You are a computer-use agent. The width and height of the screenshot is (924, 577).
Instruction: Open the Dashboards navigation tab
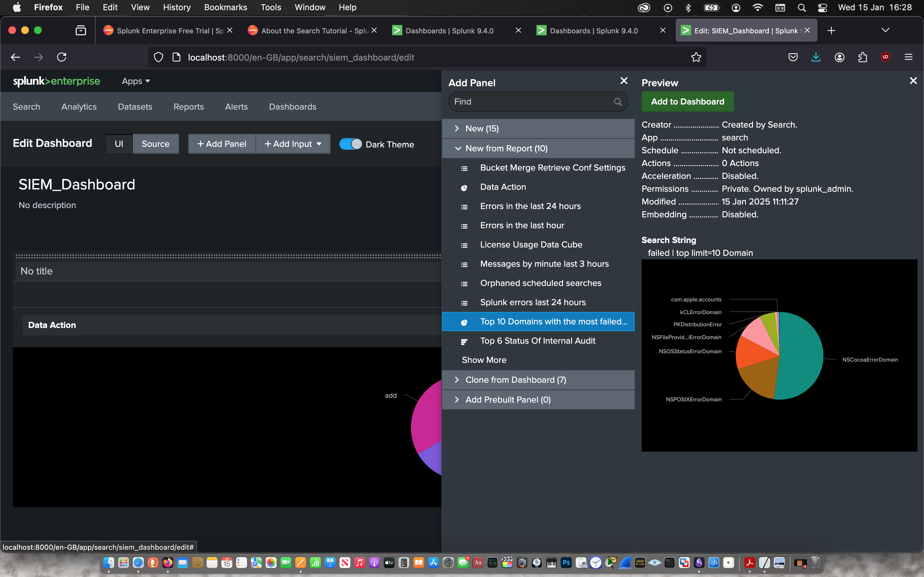pyautogui.click(x=293, y=107)
